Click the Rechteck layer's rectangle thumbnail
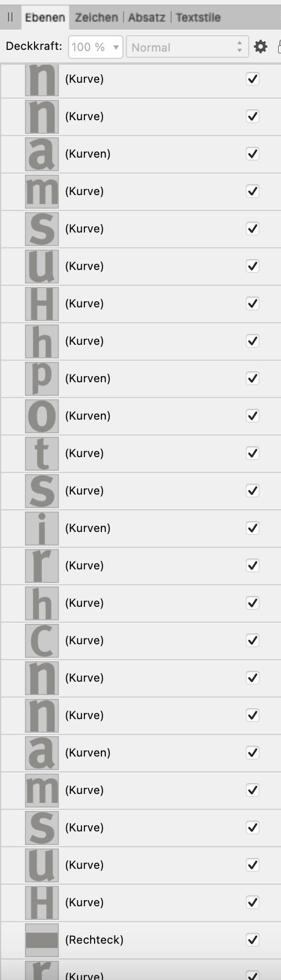Screen dimensions: 281x980 tap(42, 940)
